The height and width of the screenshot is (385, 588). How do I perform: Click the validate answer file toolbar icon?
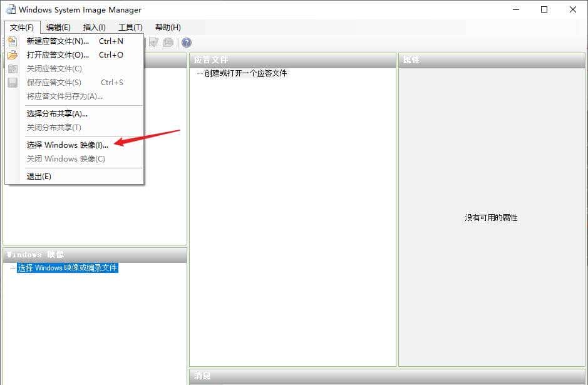pos(153,43)
